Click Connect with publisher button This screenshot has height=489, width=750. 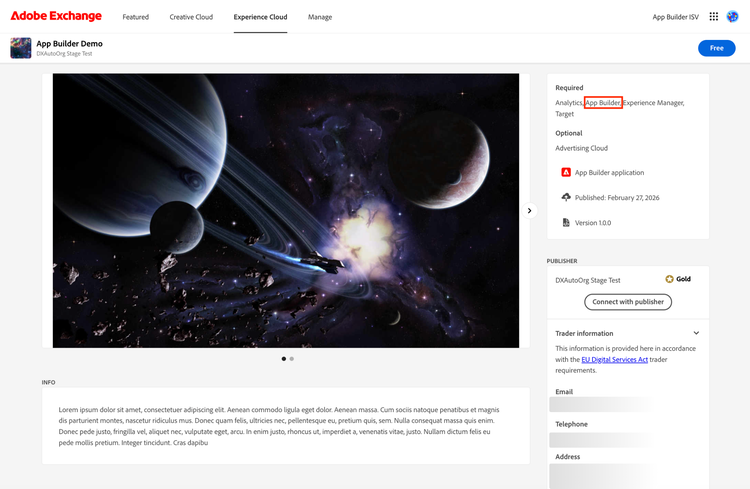tap(628, 302)
